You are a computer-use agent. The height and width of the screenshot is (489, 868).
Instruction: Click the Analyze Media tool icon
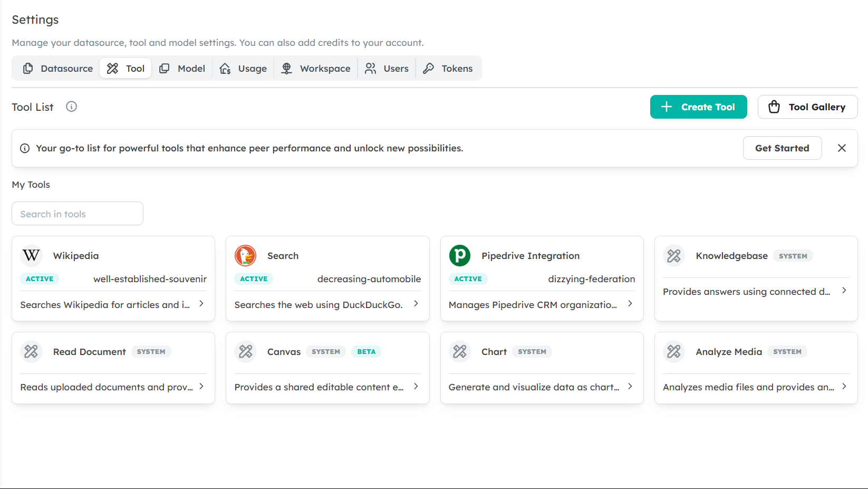[x=673, y=351]
